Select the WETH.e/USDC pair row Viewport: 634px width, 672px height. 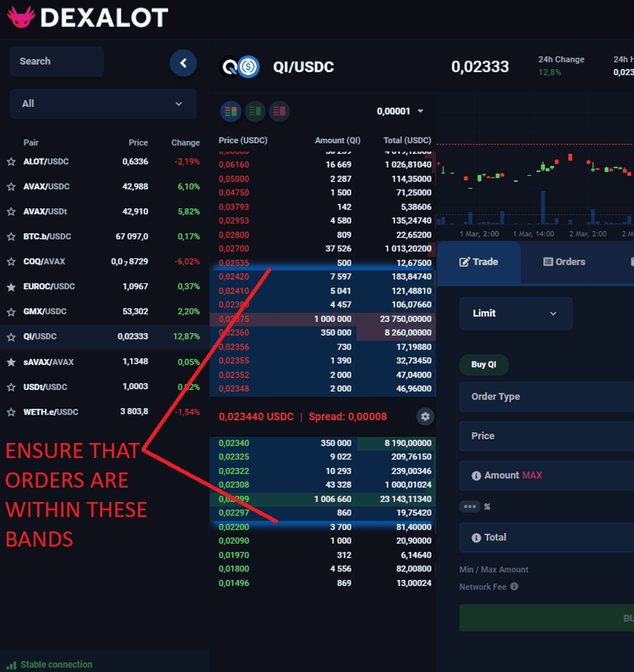105,412
